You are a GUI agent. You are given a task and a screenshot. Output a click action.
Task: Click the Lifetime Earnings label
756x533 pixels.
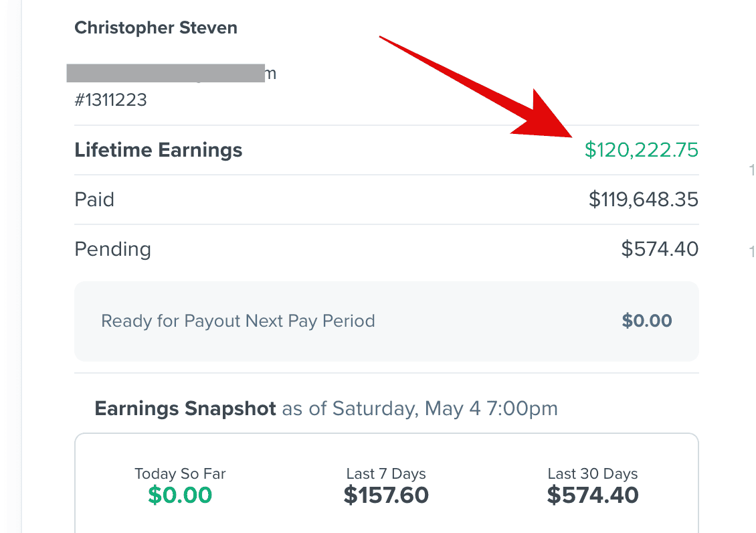pyautogui.click(x=158, y=150)
